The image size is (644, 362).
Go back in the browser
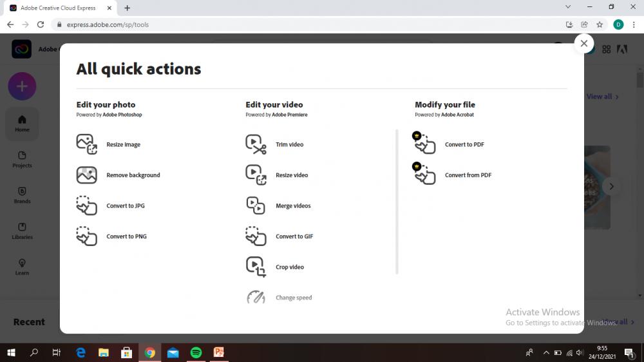coord(10,24)
